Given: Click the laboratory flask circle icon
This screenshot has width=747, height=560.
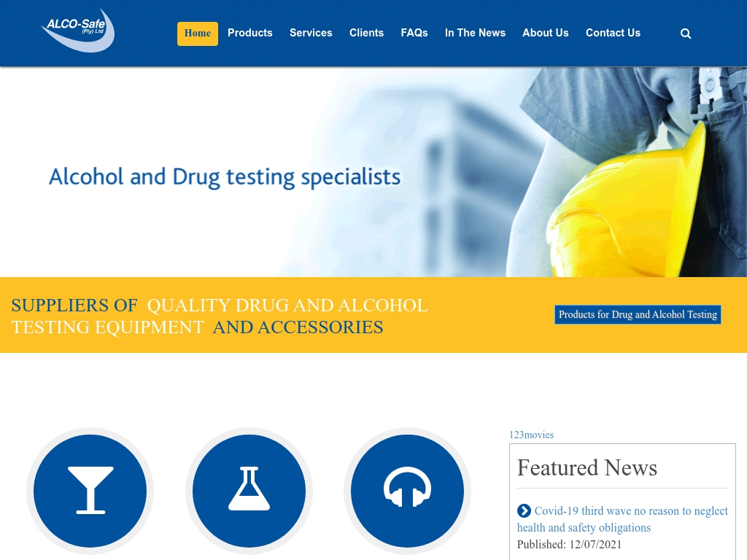Looking at the screenshot, I should point(249,491).
